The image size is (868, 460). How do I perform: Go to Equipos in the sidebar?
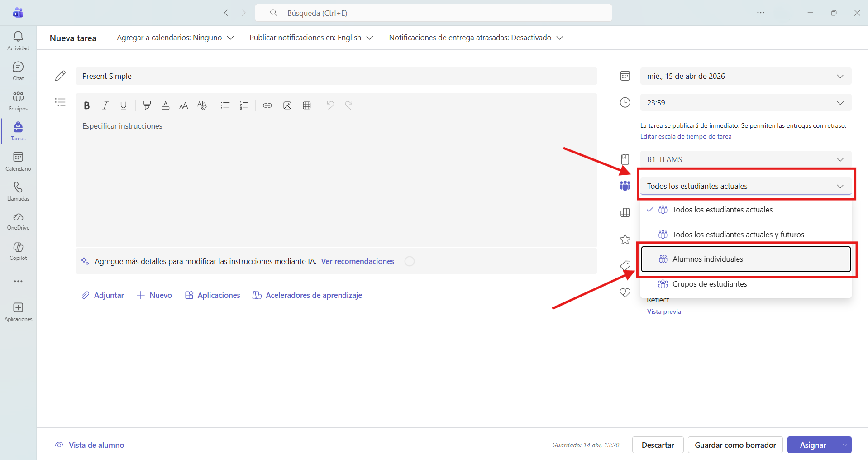click(x=18, y=101)
